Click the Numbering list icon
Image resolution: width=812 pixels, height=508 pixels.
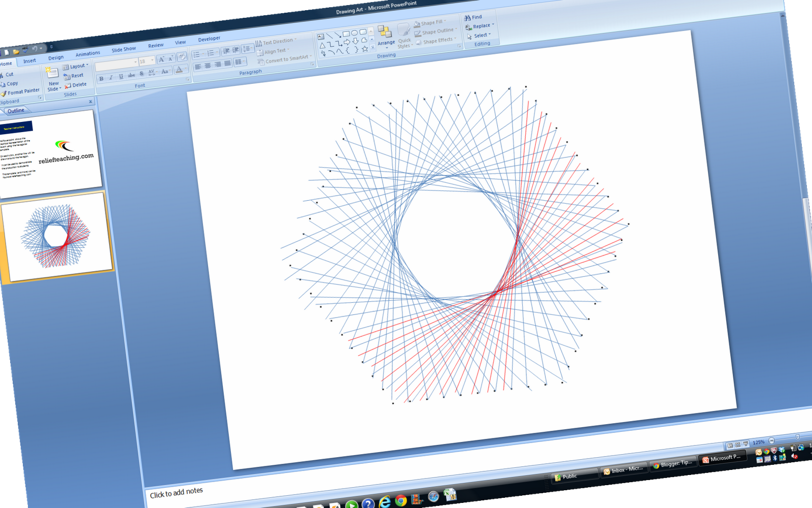[213, 53]
